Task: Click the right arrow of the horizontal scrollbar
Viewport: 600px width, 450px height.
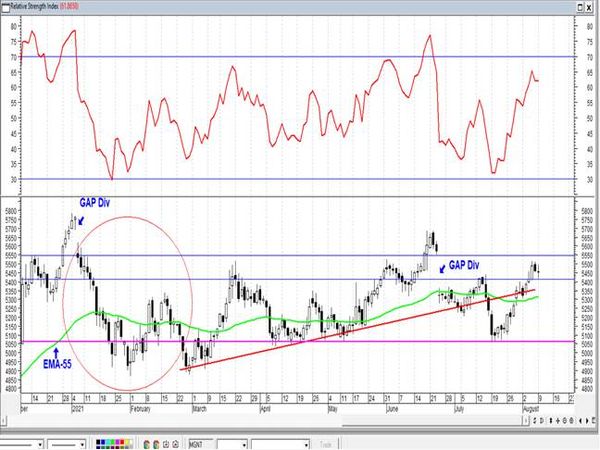Action: tap(526, 421)
